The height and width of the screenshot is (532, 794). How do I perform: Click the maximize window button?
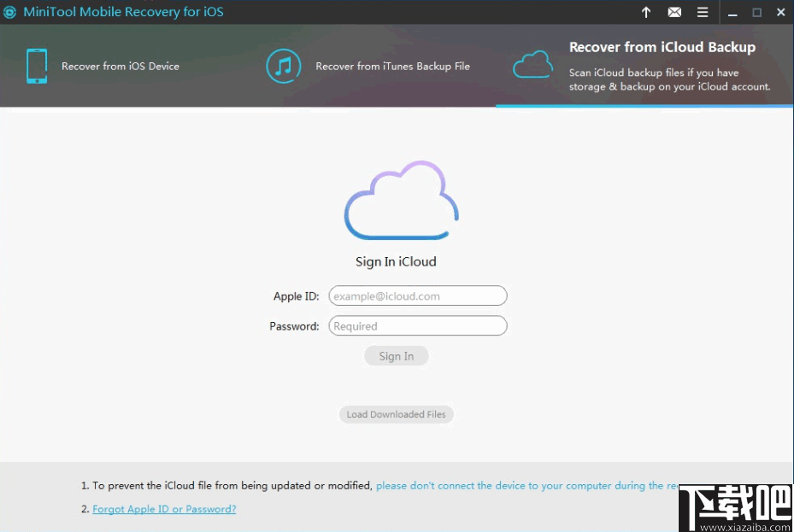756,12
